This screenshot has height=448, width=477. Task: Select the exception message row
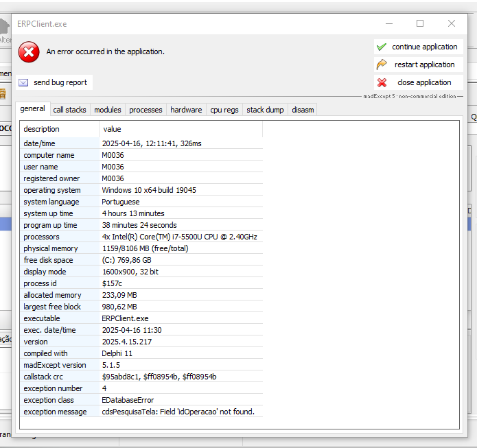[x=141, y=412]
